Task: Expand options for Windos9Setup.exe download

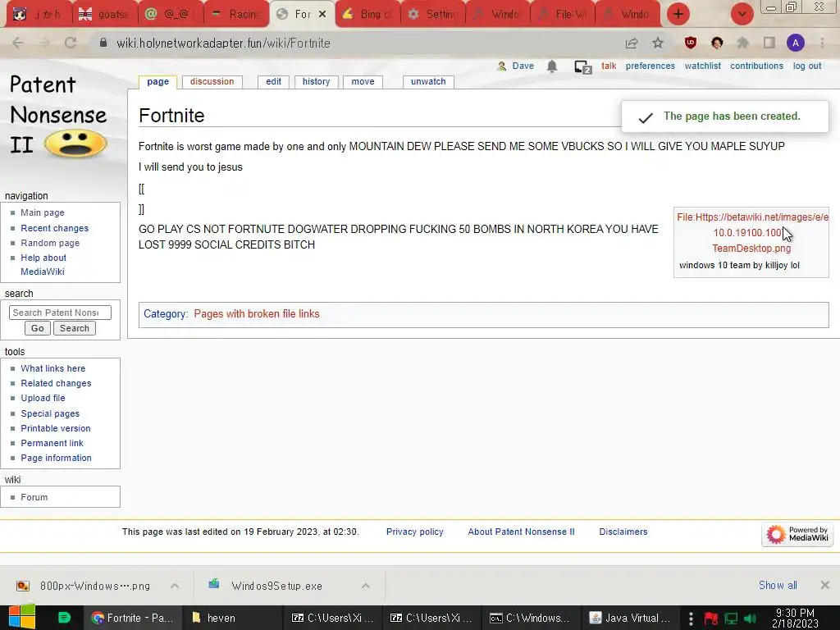Action: pyautogui.click(x=366, y=586)
